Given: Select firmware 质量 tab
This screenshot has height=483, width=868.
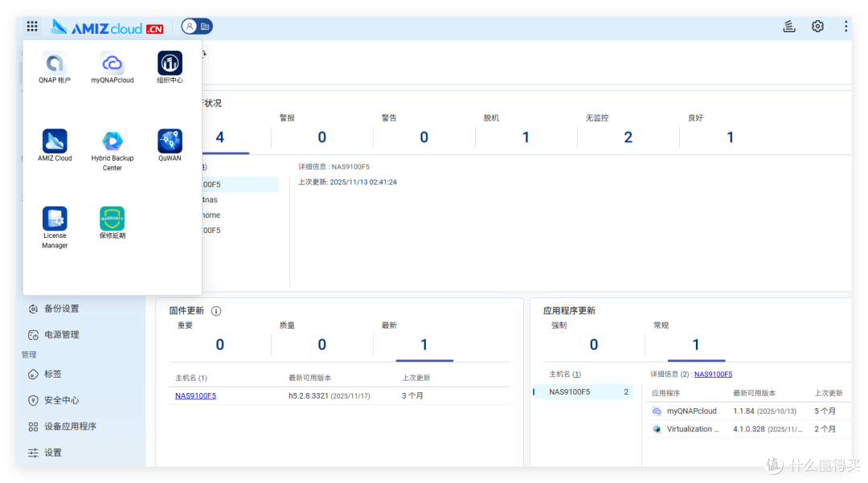Looking at the screenshot, I should 321,340.
